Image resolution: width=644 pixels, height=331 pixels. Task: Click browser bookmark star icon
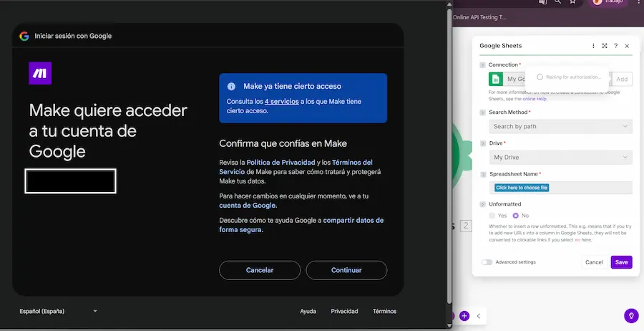[572, 1]
